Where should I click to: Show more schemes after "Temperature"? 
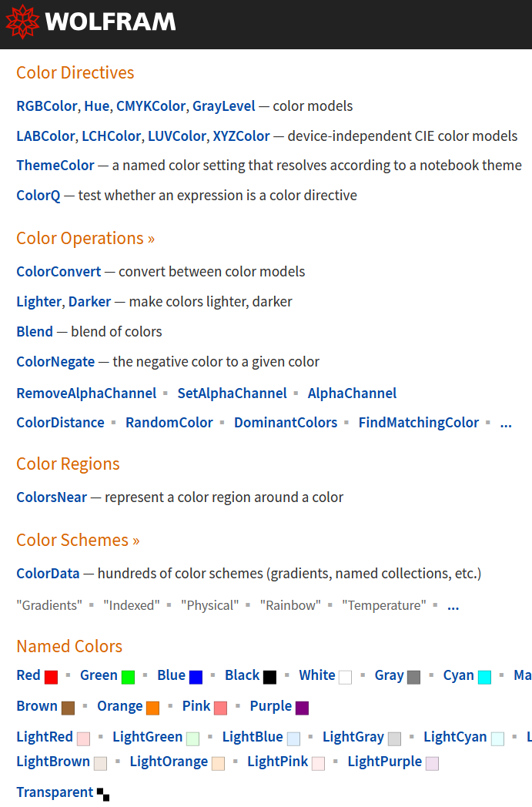coord(453,606)
